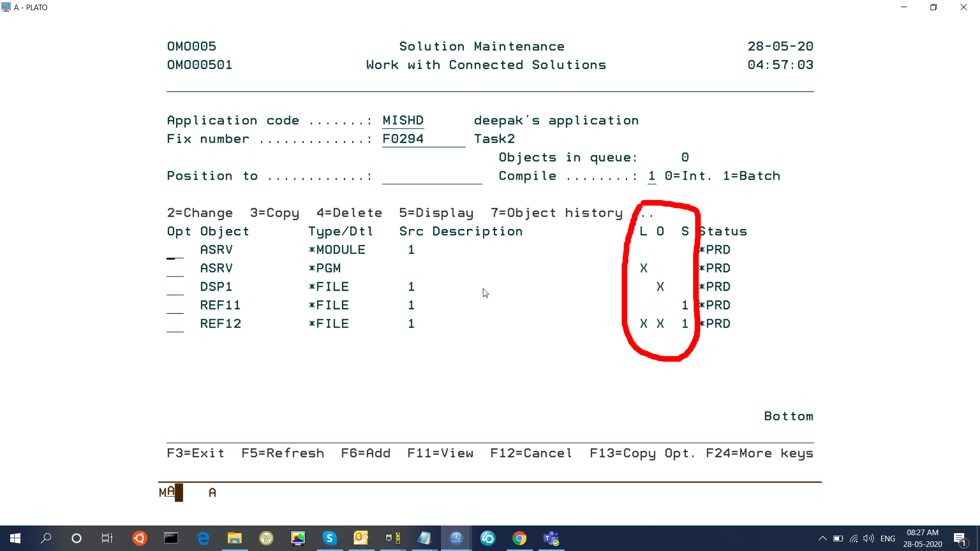Click the Position to input field
Screen dimensions: 980x551
tap(432, 177)
